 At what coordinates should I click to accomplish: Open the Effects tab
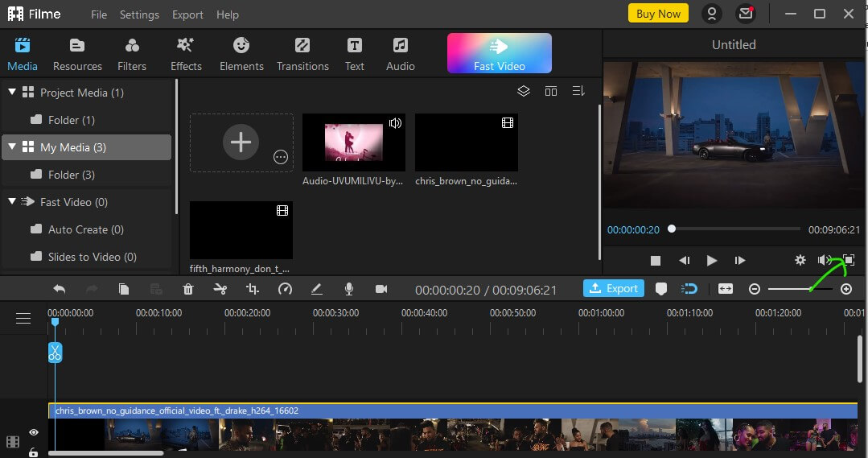click(186, 54)
